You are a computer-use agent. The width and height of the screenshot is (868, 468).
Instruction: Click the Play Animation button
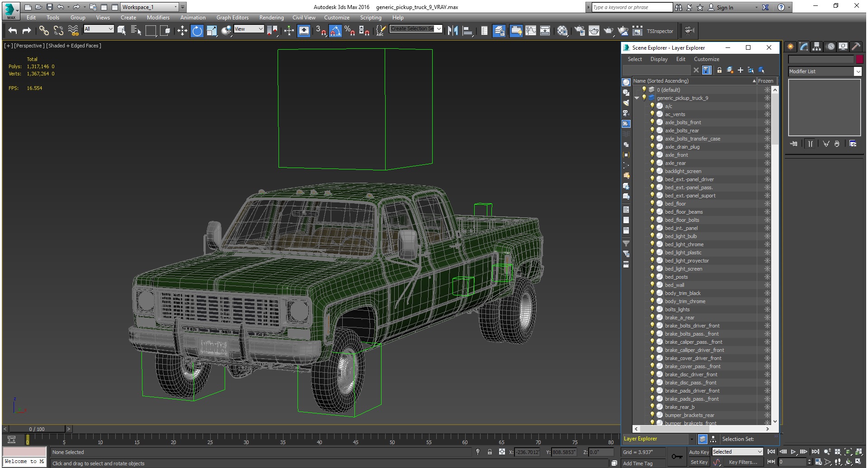(x=793, y=452)
